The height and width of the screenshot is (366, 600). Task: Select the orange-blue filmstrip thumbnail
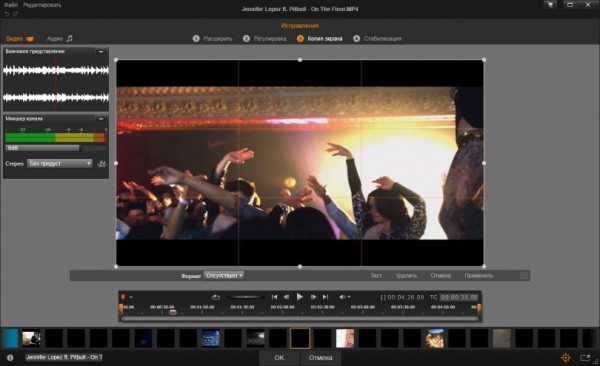click(434, 338)
